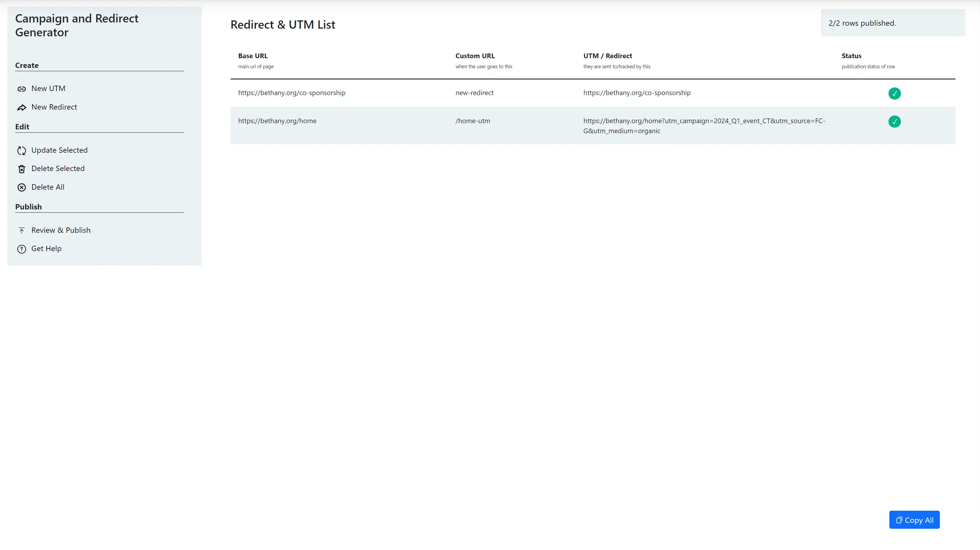This screenshot has height=550, width=980.
Task: Click the Status column header
Action: [x=851, y=56]
